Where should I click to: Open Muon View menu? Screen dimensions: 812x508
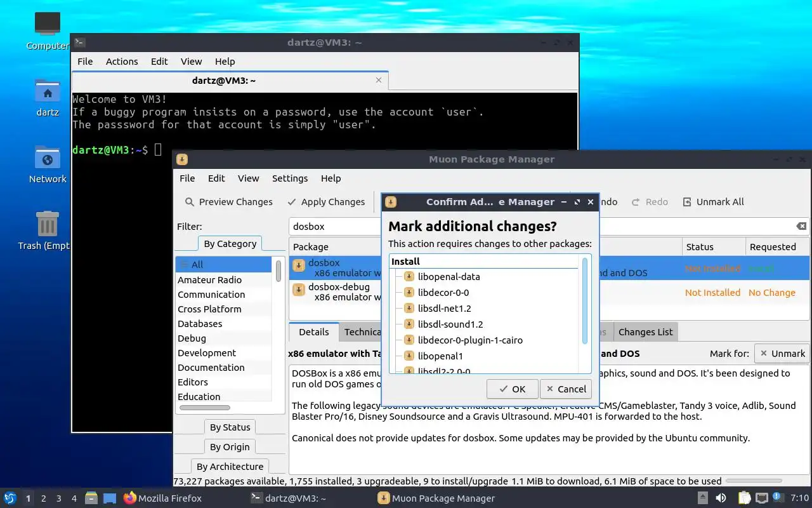(248, 178)
